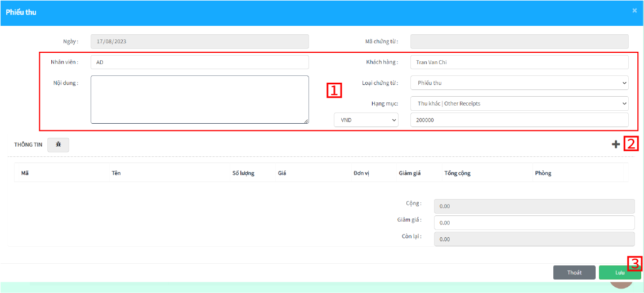Click the Lưu save button
Image resolution: width=644 pixels, height=293 pixels.
tap(619, 273)
